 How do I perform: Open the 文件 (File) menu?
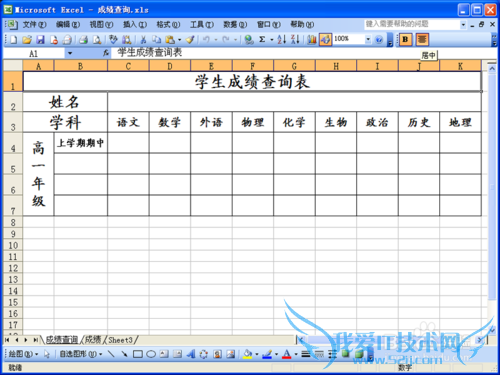34,24
